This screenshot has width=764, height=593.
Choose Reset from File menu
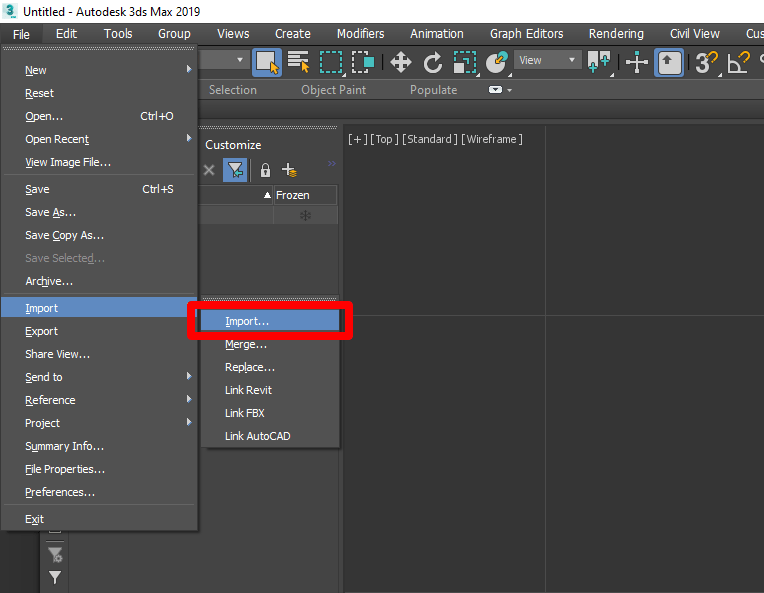[99, 93]
